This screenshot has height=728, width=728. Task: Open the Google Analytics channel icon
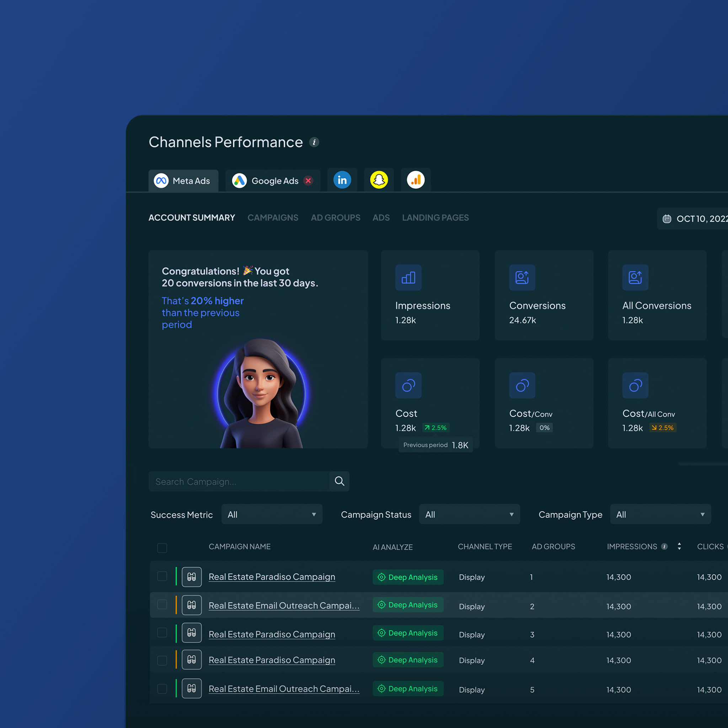416,180
